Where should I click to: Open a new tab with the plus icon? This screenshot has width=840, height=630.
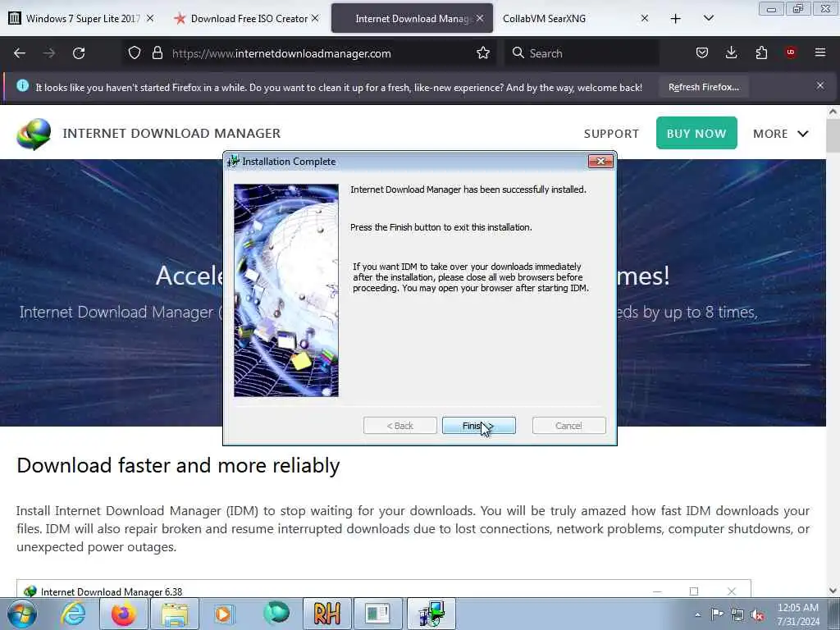676,19
